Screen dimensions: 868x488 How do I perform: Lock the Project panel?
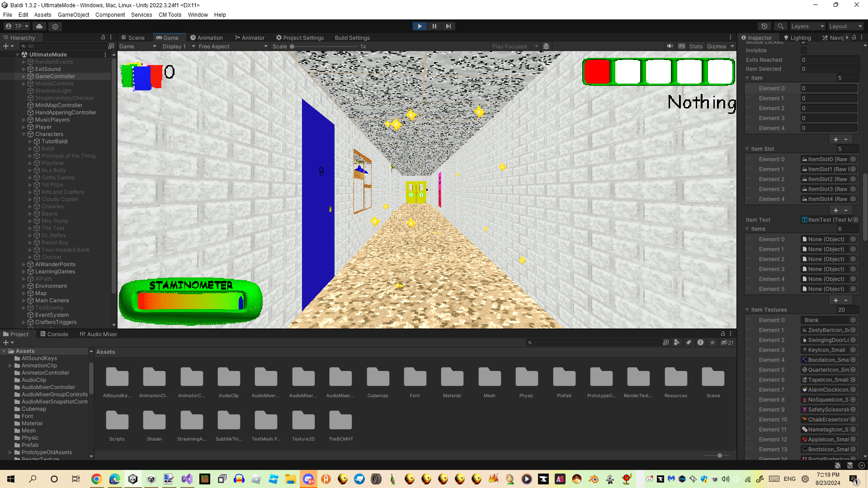click(x=722, y=334)
